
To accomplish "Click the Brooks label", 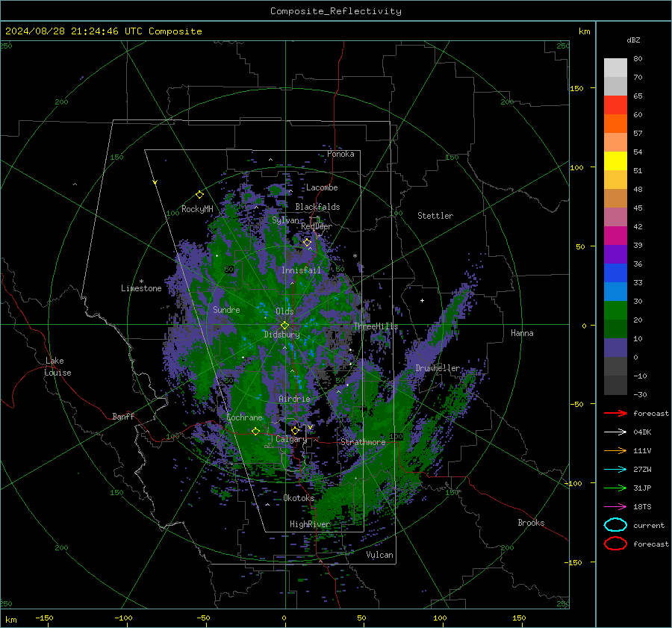I will click(x=531, y=523).
